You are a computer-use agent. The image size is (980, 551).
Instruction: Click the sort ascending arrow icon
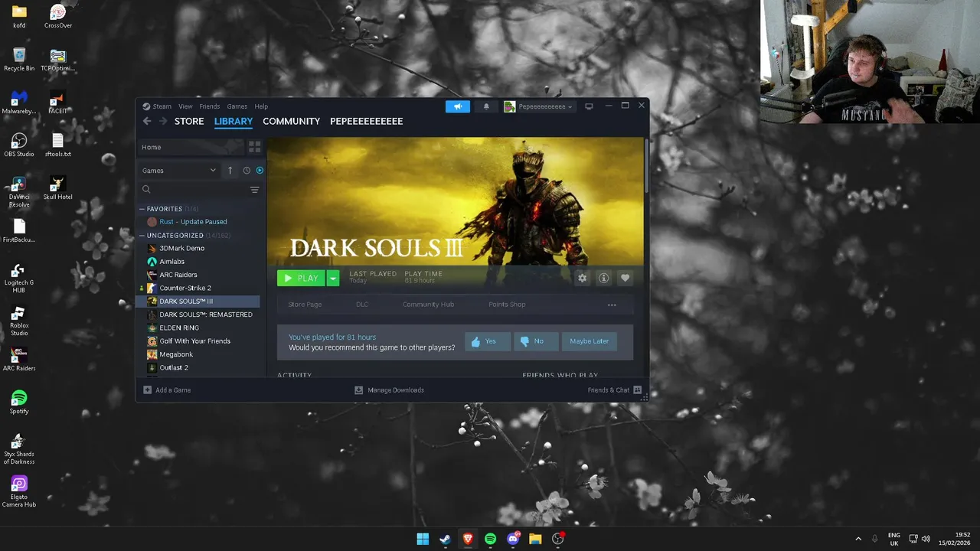point(230,171)
